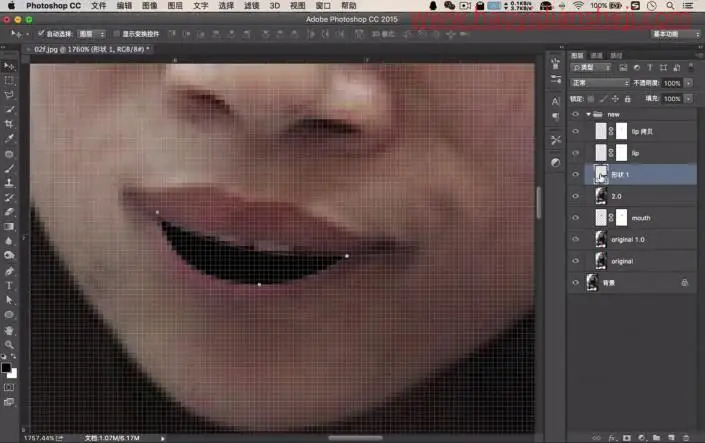Toggle visibility of 'new' group
The width and height of the screenshot is (705, 443).
coord(576,114)
